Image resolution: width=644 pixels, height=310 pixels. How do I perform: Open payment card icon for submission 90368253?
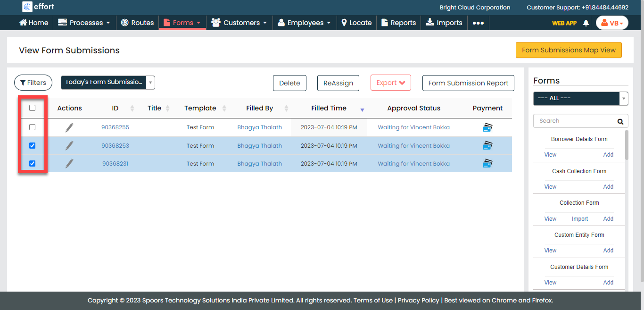point(487,146)
